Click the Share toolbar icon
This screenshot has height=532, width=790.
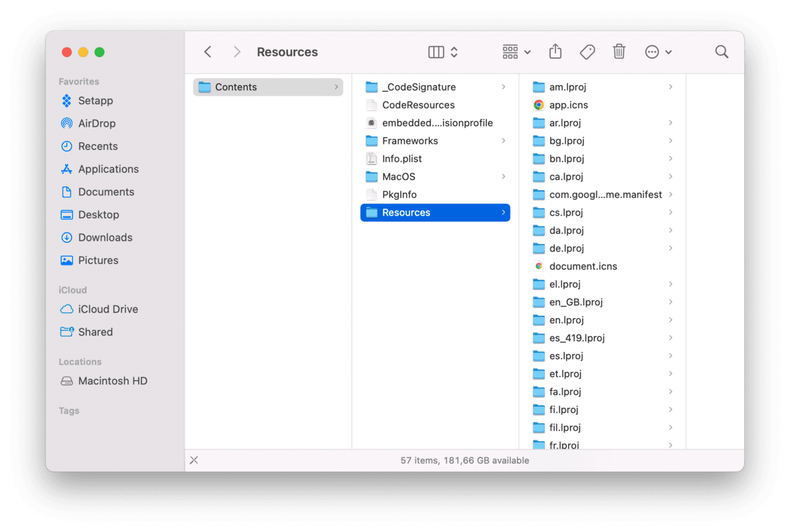point(555,52)
